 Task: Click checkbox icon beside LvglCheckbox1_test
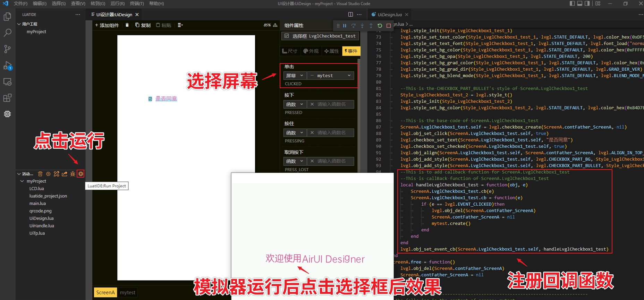coord(287,36)
